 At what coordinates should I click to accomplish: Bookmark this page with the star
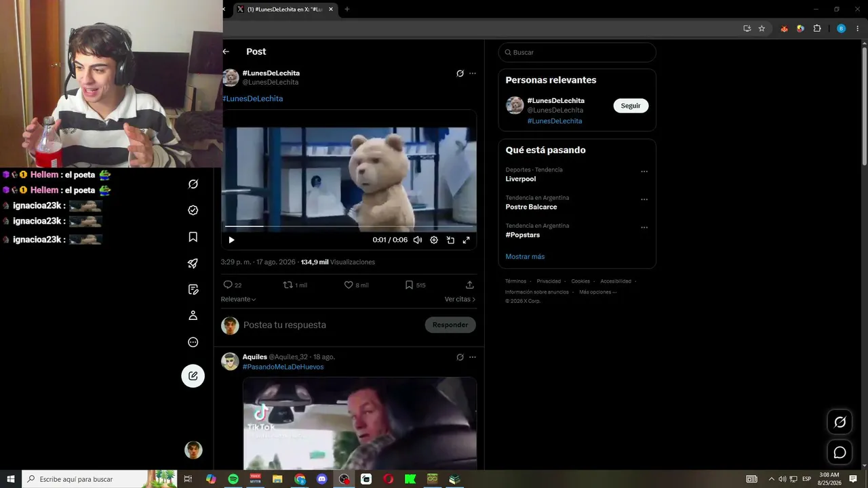pyautogui.click(x=762, y=28)
